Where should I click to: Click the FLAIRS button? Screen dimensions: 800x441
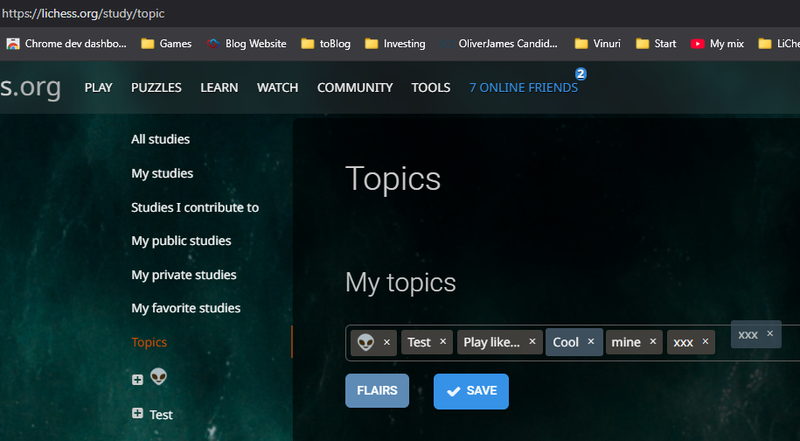pyautogui.click(x=377, y=391)
